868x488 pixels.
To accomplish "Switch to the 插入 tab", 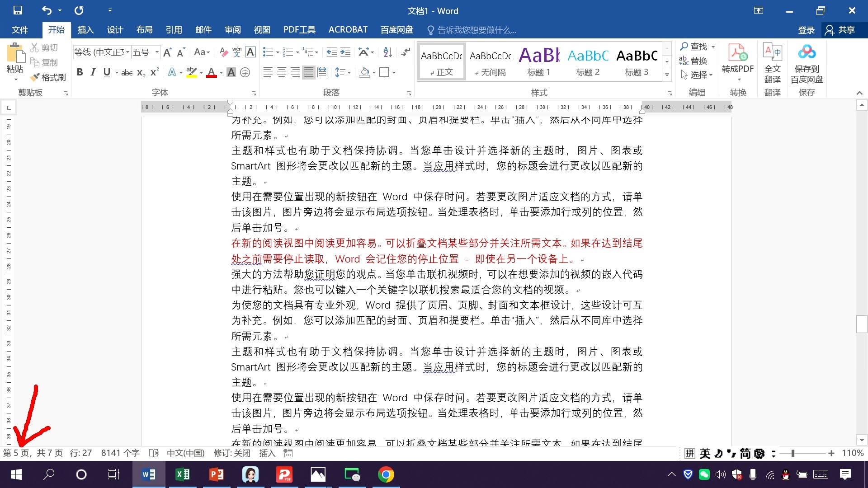I will (85, 30).
